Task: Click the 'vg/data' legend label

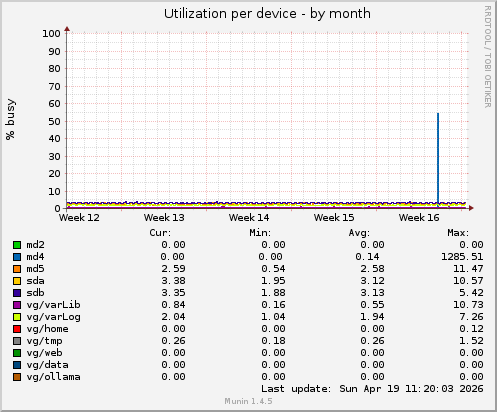Action: point(47,365)
